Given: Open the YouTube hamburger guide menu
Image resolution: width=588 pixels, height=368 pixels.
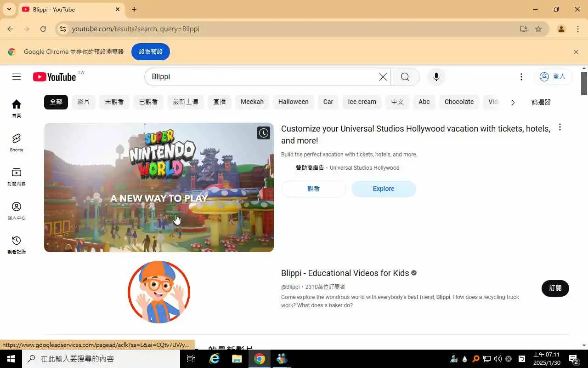Looking at the screenshot, I should [17, 77].
